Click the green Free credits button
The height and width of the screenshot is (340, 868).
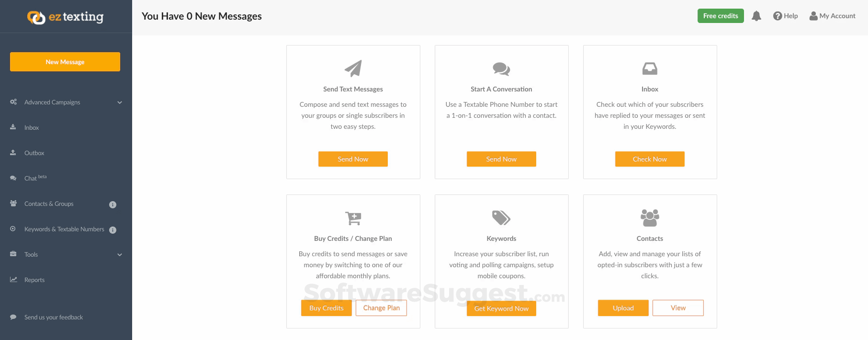pos(721,16)
